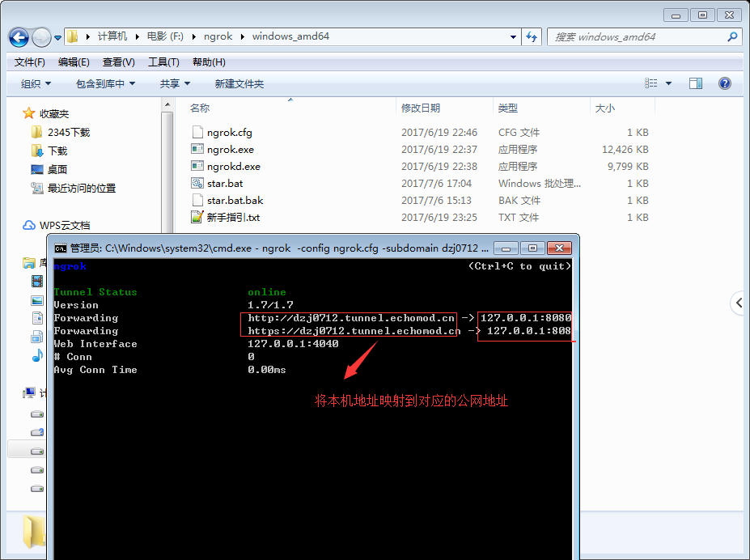Expand the 共享 dropdown
This screenshot has width=750, height=560.
(x=175, y=83)
